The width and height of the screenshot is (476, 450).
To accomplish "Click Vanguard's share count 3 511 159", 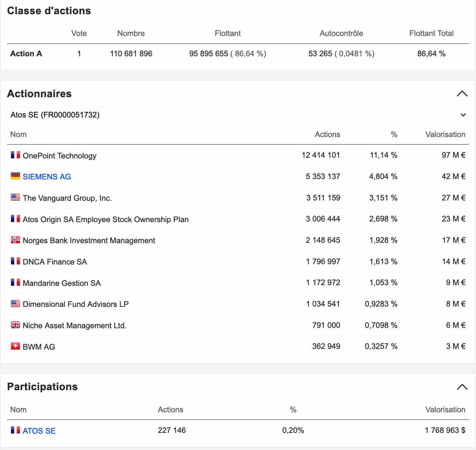I will [x=323, y=198].
